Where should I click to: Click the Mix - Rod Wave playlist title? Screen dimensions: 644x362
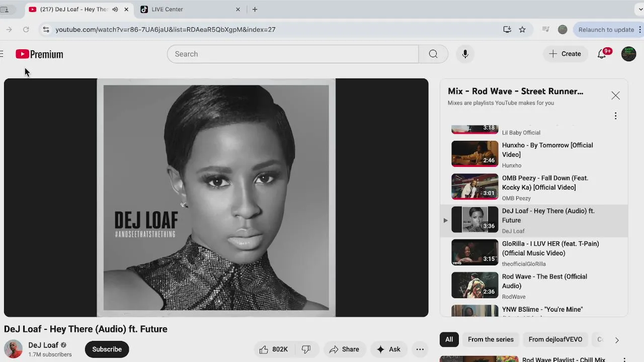516,92
